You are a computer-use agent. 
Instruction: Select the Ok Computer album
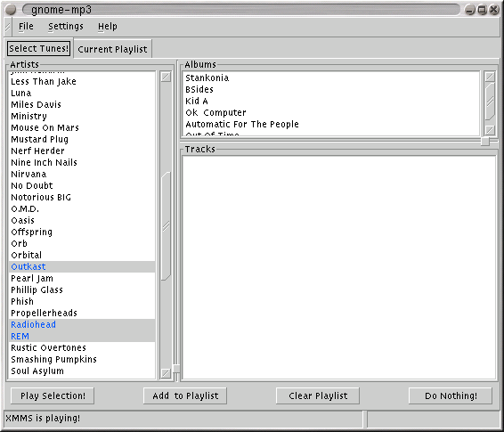(x=331, y=113)
